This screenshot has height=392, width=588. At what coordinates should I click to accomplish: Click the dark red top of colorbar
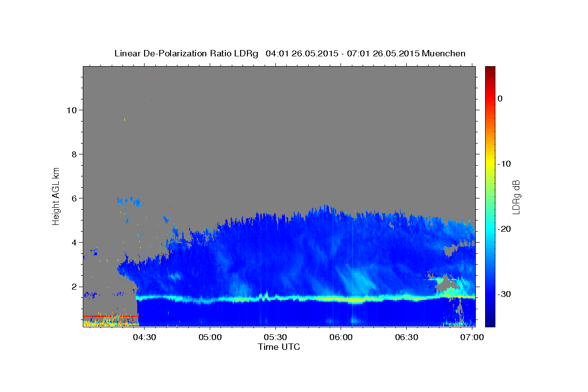tap(490, 70)
